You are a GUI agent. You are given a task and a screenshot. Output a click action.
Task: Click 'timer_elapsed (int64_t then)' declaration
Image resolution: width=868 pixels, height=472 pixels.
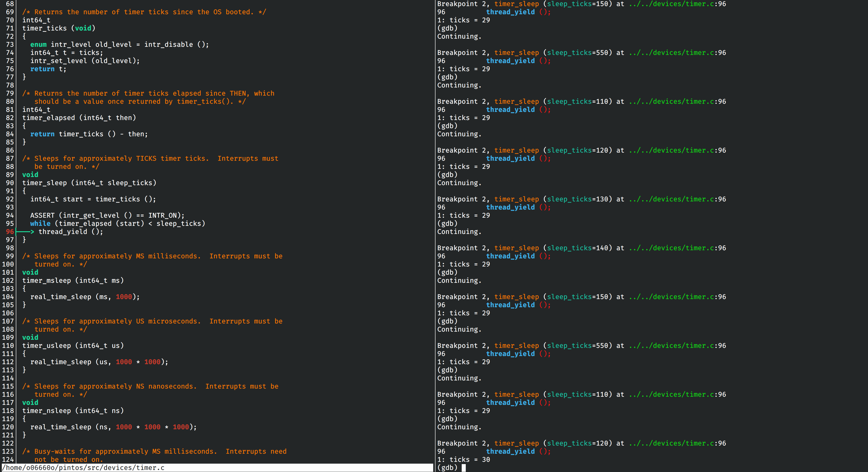(x=79, y=118)
